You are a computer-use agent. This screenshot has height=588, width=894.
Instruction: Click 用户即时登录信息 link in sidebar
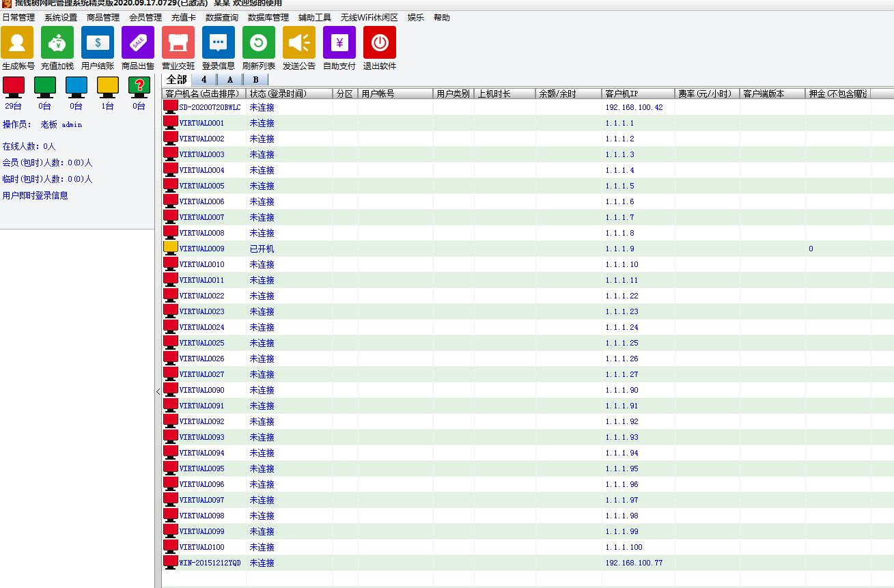point(36,196)
